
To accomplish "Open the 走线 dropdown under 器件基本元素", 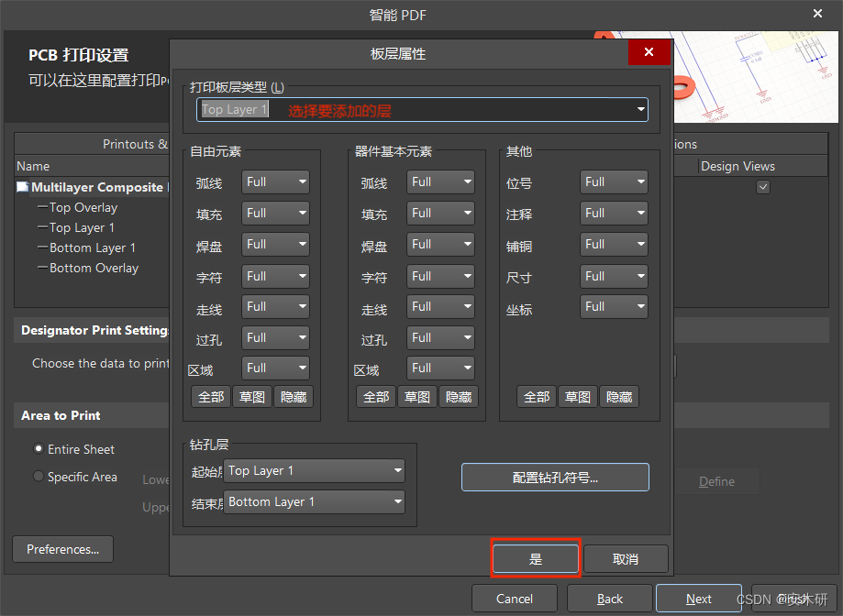I will pyautogui.click(x=440, y=306).
